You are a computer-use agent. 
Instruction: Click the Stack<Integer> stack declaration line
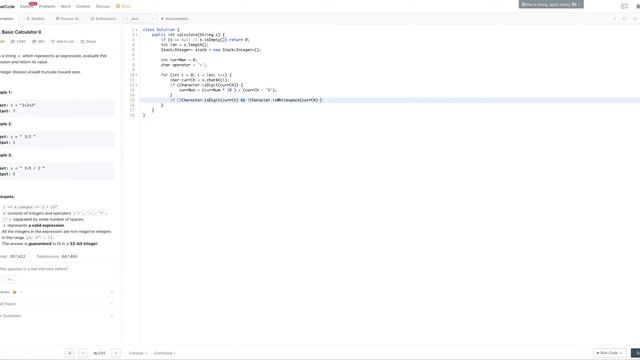pos(211,50)
